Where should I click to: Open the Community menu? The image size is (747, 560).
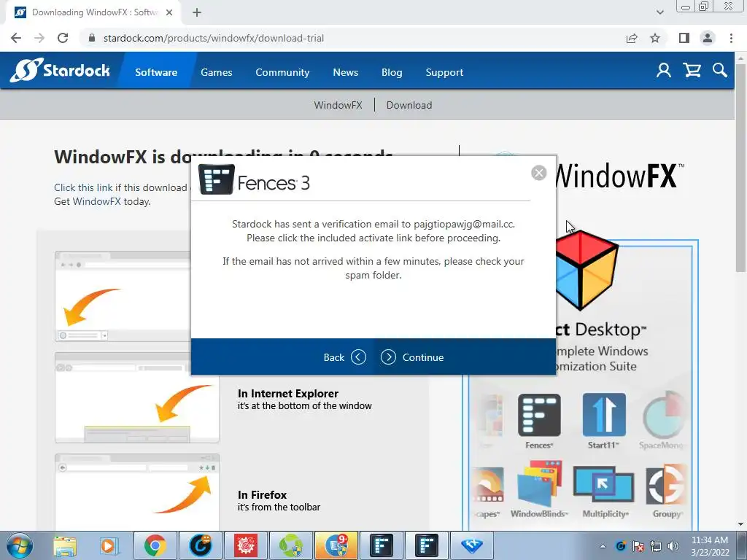[282, 72]
